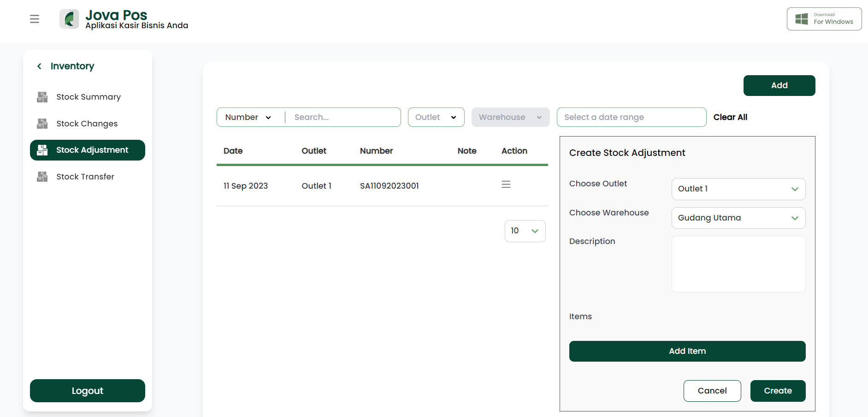The image size is (868, 417).
Task: Open the date range picker field
Action: point(632,117)
